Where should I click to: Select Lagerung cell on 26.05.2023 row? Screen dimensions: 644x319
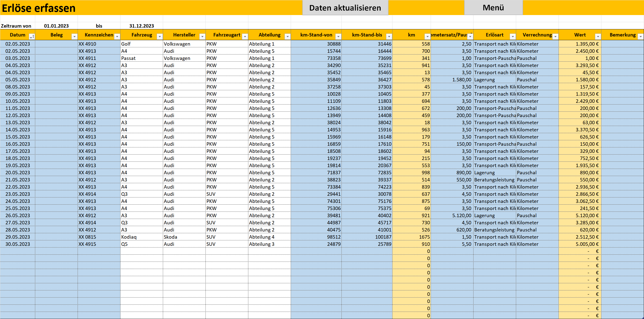tap(494, 215)
